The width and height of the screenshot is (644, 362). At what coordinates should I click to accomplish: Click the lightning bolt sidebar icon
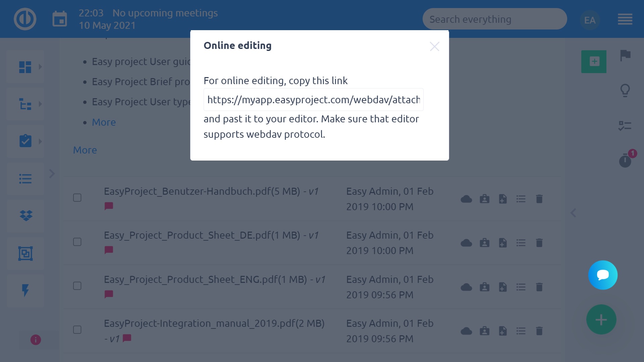(25, 291)
